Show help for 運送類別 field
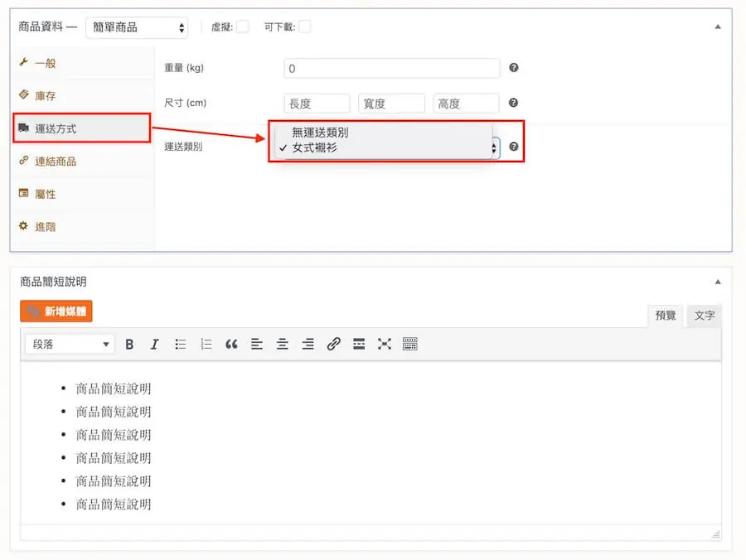This screenshot has height=560, width=746. tap(513, 147)
